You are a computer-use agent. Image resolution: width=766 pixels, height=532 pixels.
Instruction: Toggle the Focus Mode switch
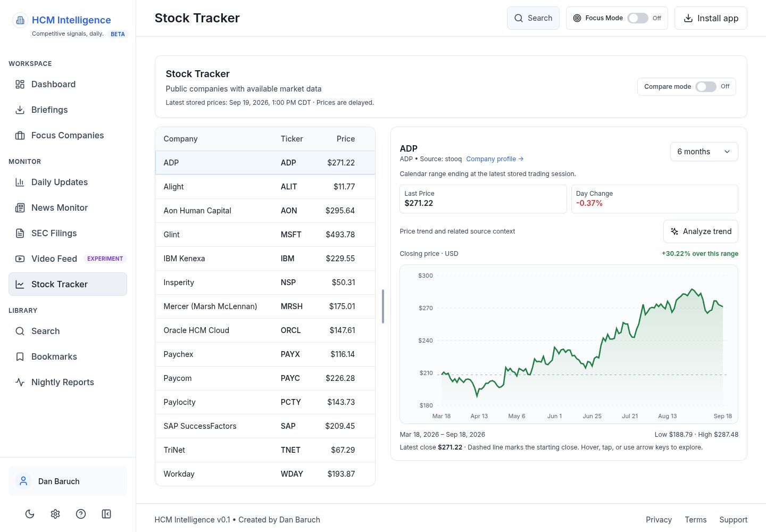(638, 18)
